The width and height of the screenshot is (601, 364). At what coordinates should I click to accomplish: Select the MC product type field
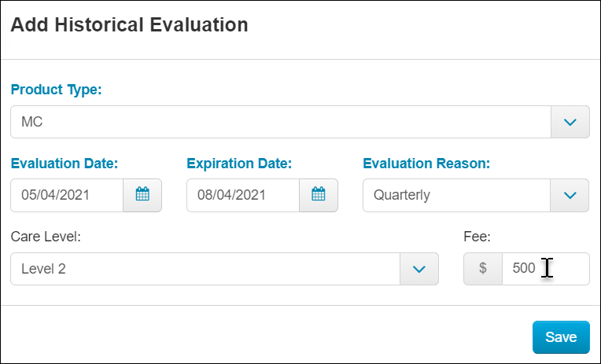point(281,122)
